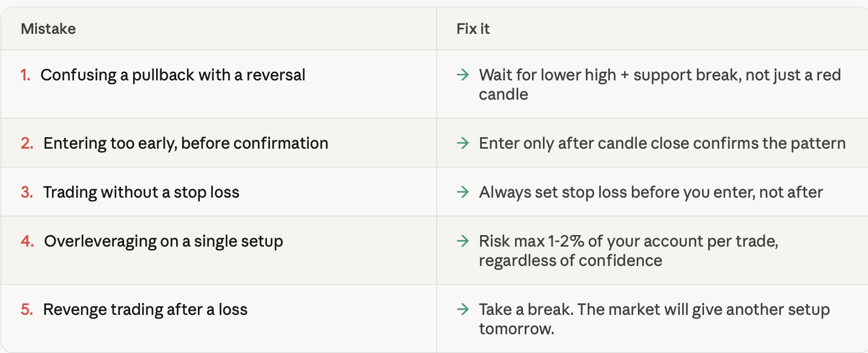Select the 'Mistake' column header

tap(48, 28)
